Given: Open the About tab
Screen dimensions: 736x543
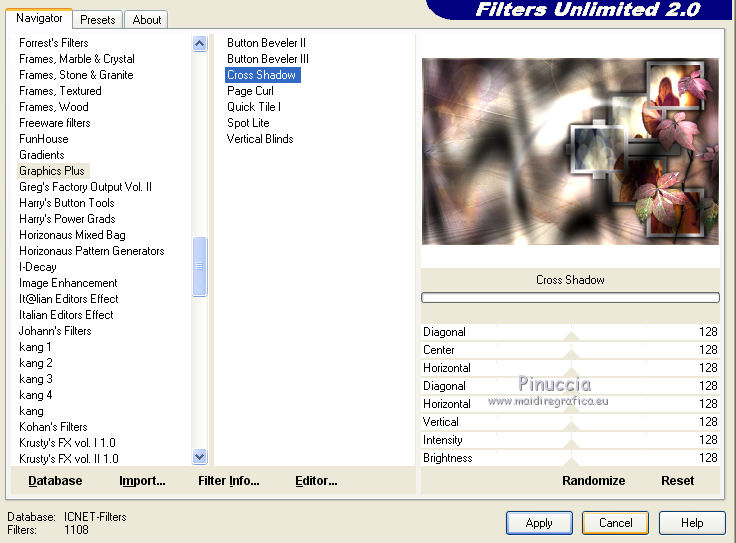Looking at the screenshot, I should point(146,20).
